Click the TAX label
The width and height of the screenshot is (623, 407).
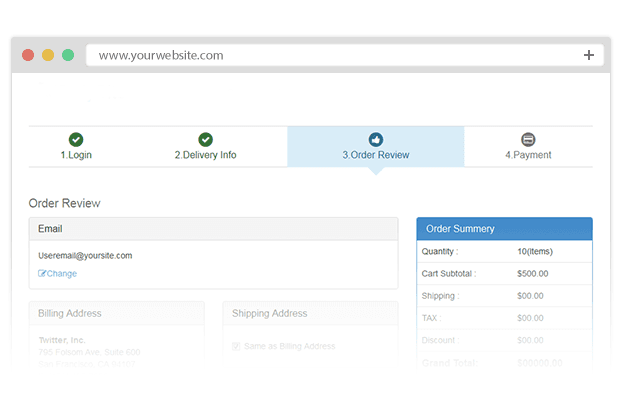431,318
